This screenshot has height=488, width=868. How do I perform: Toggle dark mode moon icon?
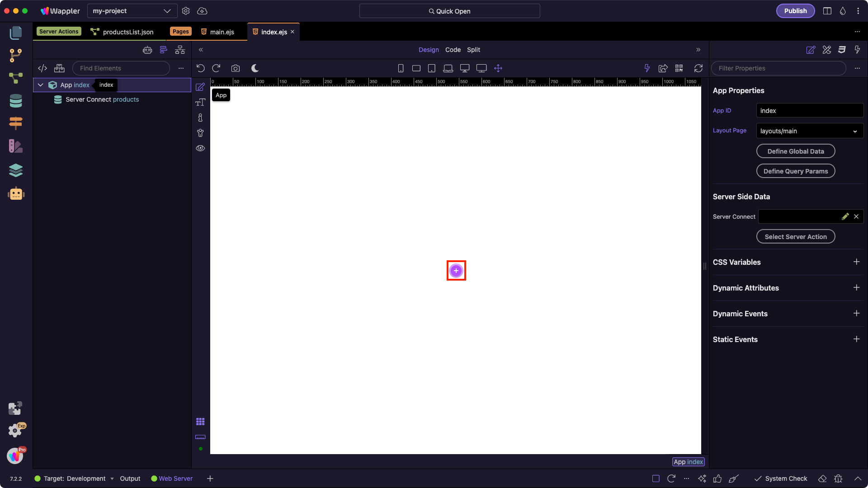(x=255, y=68)
